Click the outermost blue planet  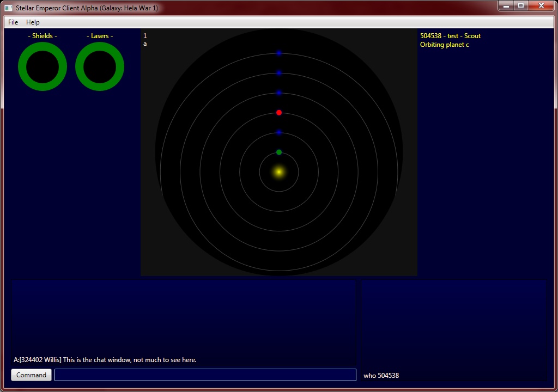279,53
